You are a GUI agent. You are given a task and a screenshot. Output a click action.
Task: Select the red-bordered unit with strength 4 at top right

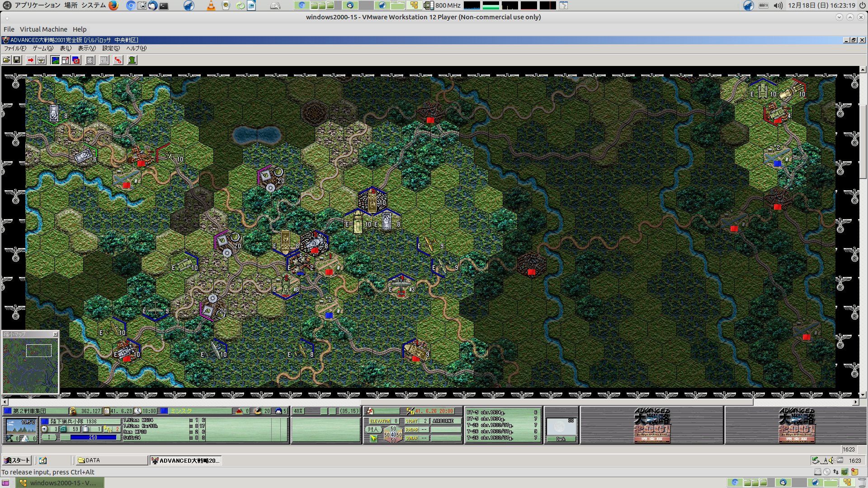point(777,114)
